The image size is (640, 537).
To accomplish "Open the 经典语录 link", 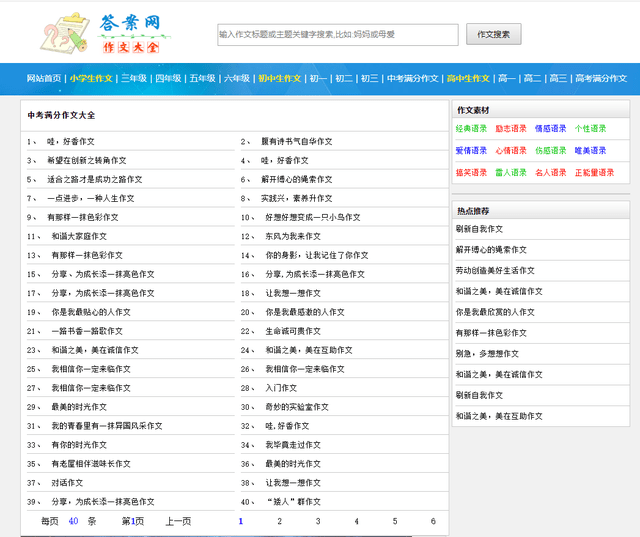I will click(x=471, y=129).
